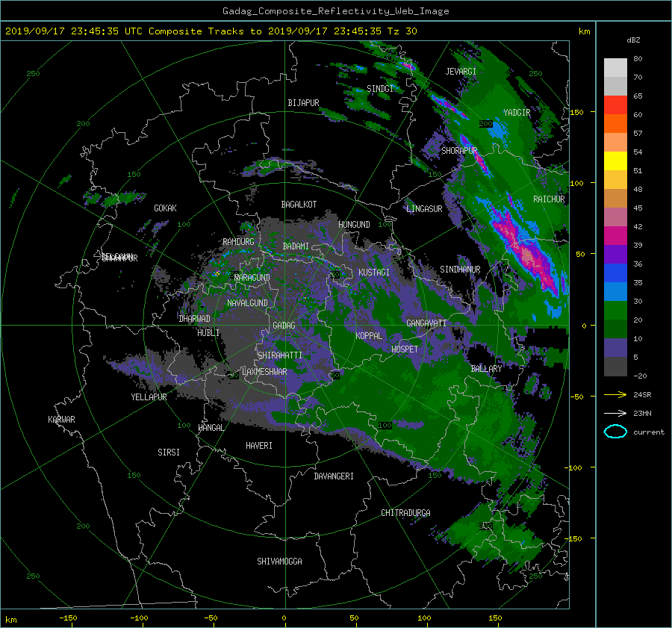Click the 'dBZ' legend heading
The height and width of the screenshot is (628, 672).
pyautogui.click(x=633, y=40)
